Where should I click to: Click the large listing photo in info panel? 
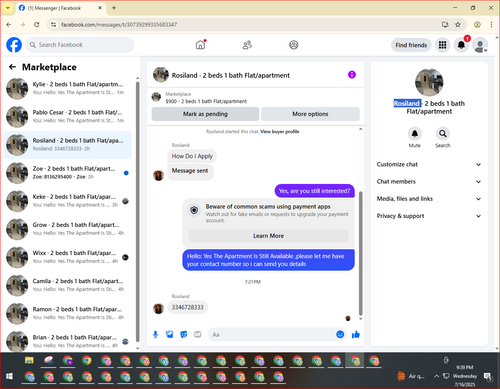pyautogui.click(x=429, y=82)
